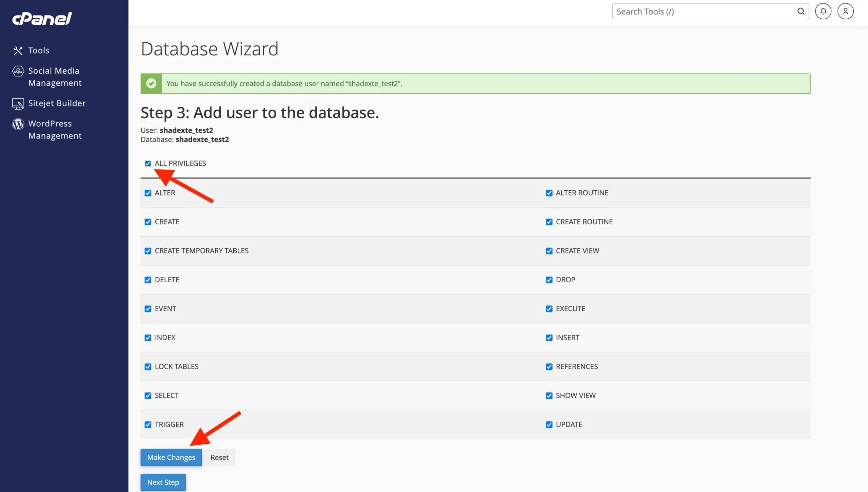Open the notifications bell
Viewport: 868px width, 492px height.
(823, 11)
